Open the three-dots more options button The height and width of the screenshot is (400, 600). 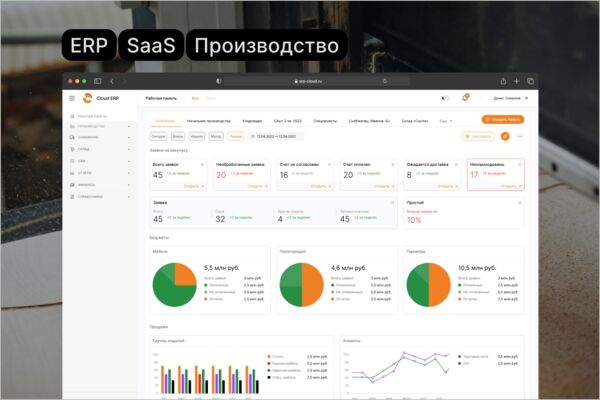(x=520, y=136)
